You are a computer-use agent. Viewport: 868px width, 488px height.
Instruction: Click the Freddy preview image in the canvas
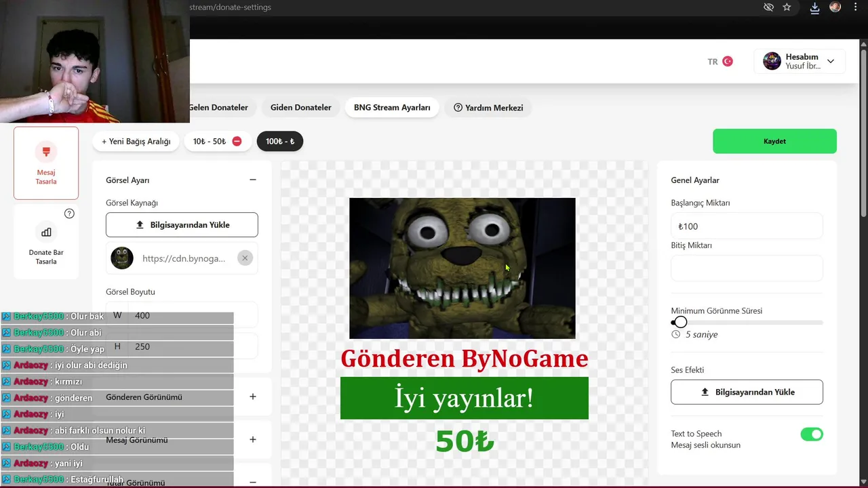462,268
